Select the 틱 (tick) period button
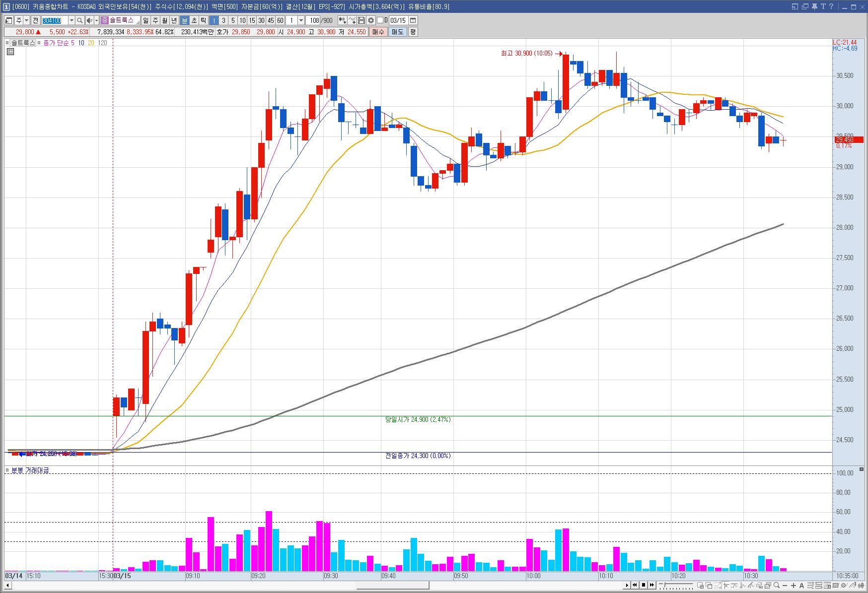Viewport: 868px width, 593px height. pyautogui.click(x=203, y=20)
